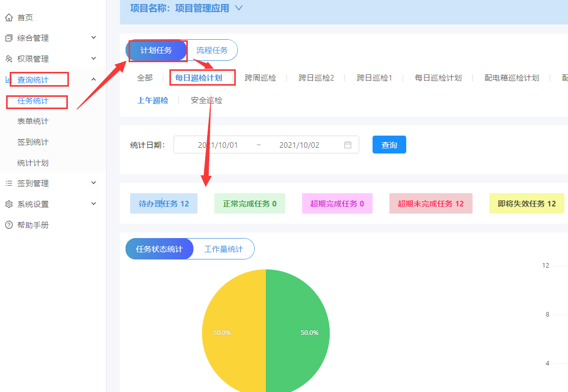The width and height of the screenshot is (568, 392).
Task: Click the 签到管理 list icon
Action: tap(8, 182)
